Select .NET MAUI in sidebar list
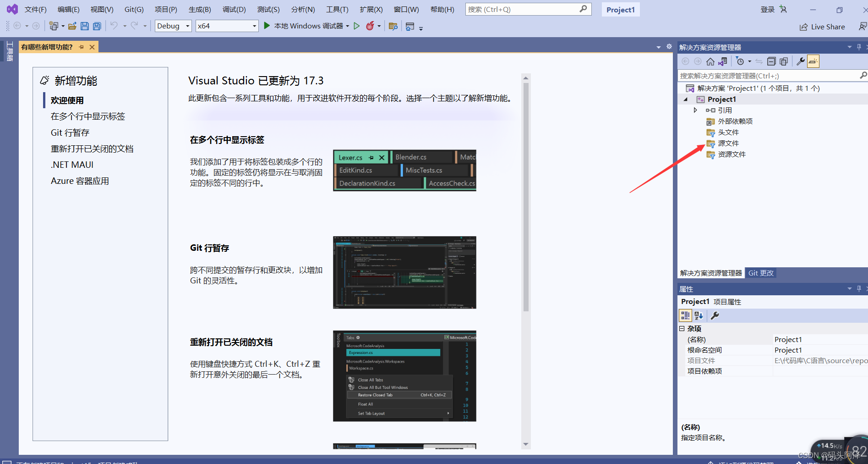The image size is (868, 464). click(72, 165)
